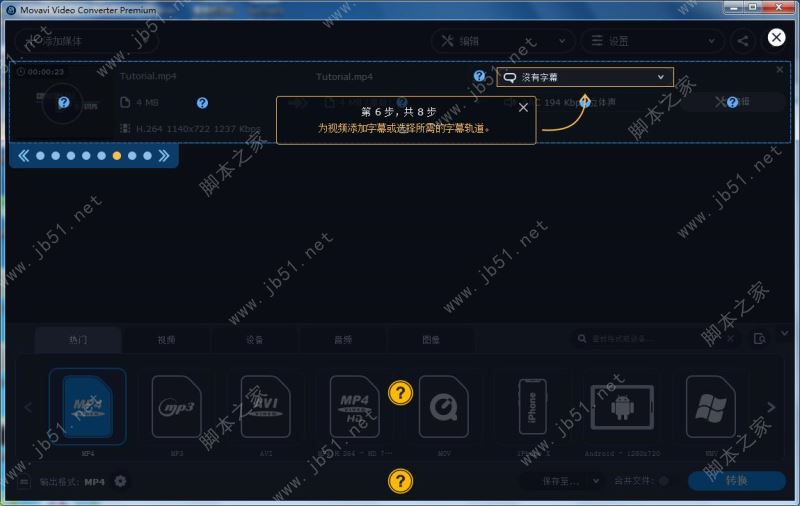This screenshot has width=800, height=506.
Task: Show more format presets with right arrow
Action: (x=771, y=407)
